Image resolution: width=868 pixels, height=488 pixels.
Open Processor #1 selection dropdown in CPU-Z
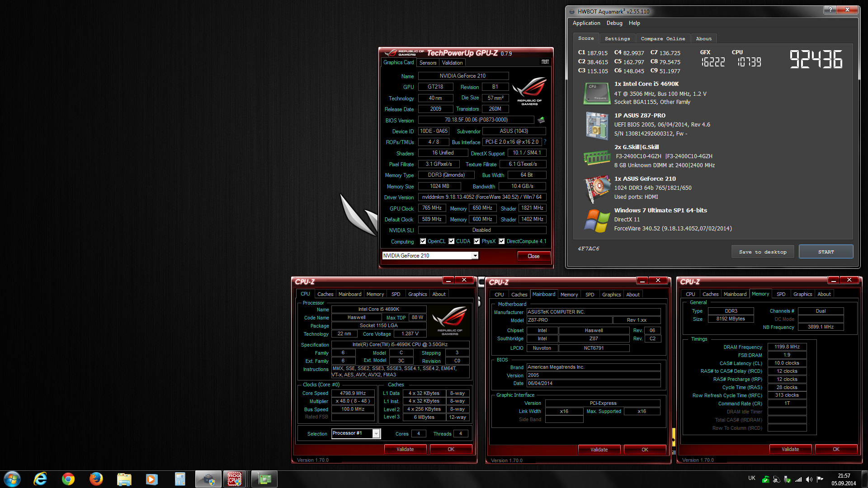click(x=356, y=433)
